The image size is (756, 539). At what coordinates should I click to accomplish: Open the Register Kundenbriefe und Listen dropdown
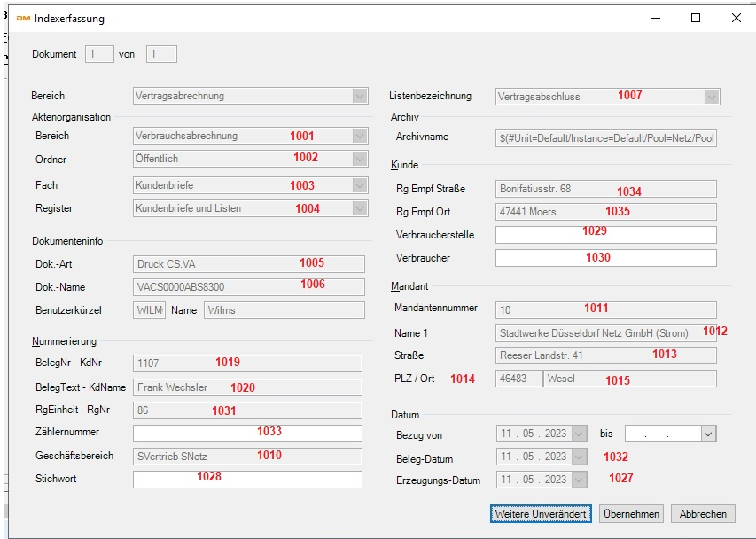click(359, 208)
